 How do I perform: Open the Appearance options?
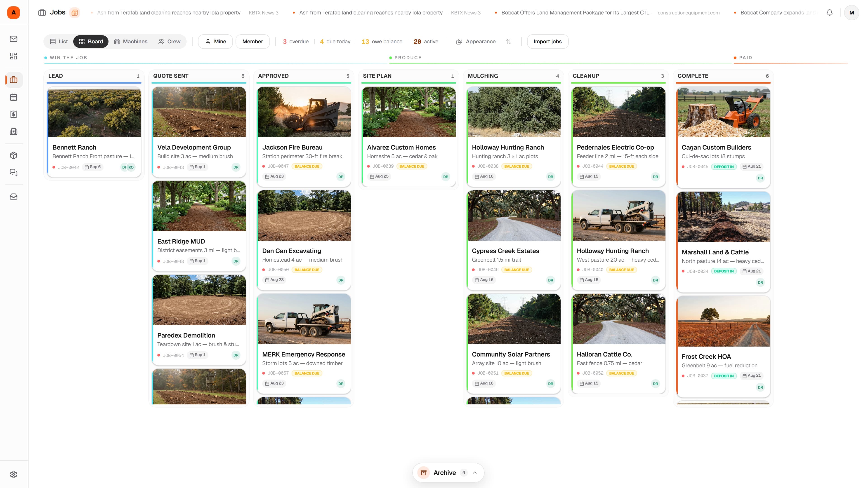pyautogui.click(x=476, y=41)
